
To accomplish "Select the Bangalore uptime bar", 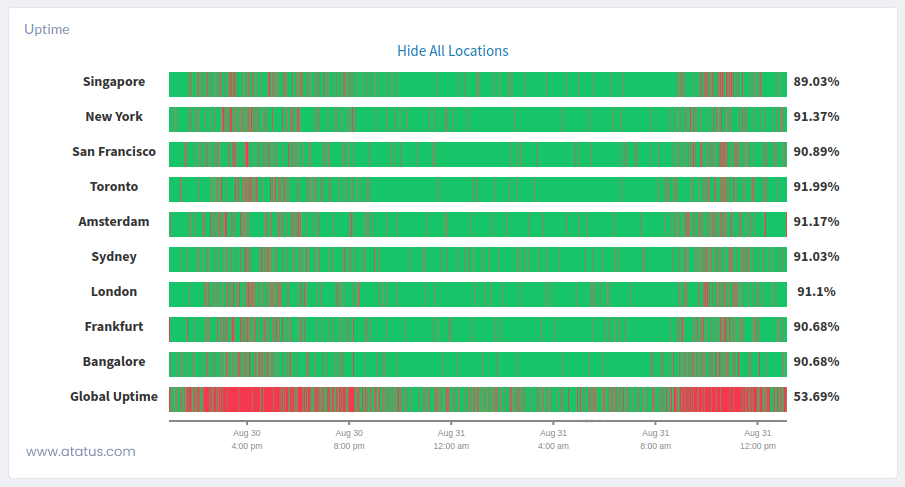I will click(478, 364).
